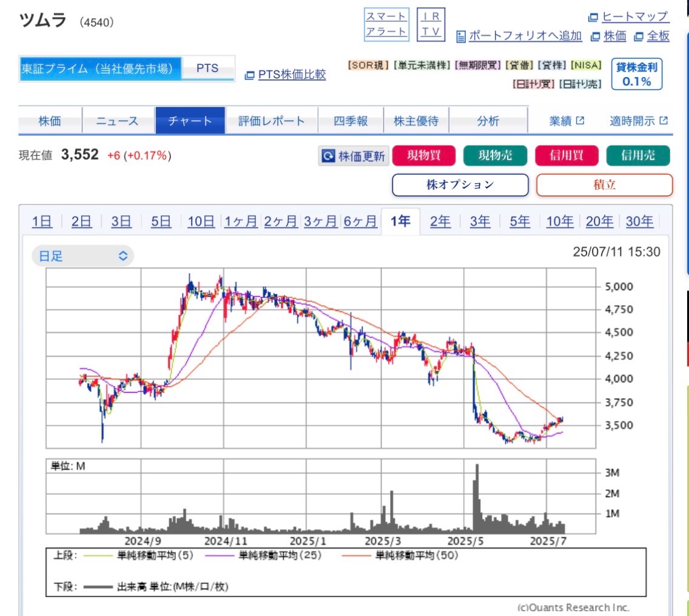Image resolution: width=689 pixels, height=616 pixels.
Task: Select the 20年 chart period
Action: 599,221
